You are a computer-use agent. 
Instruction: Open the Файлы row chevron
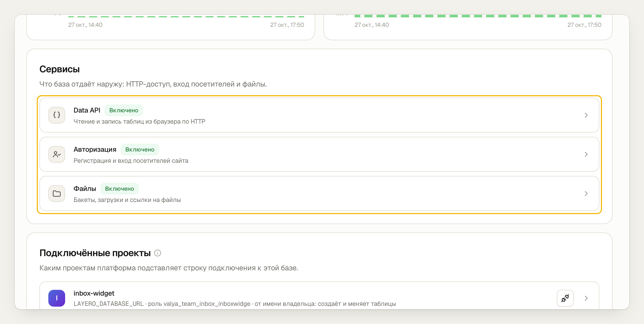point(586,193)
